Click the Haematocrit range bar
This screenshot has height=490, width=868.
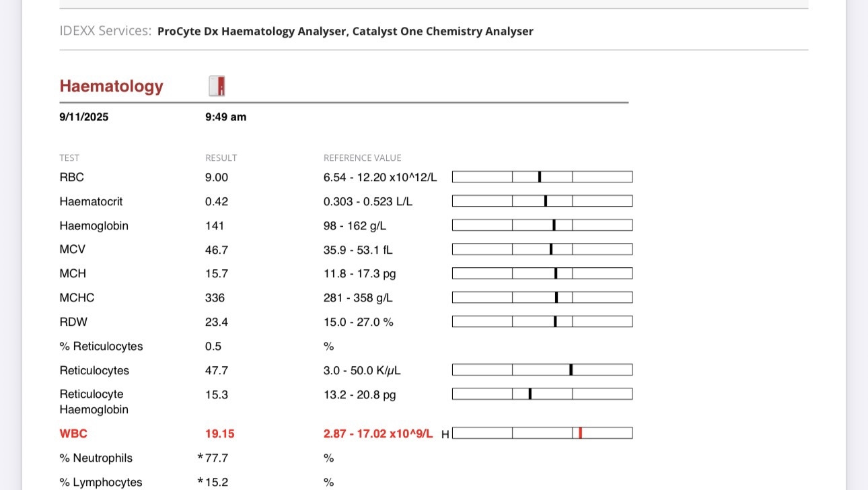click(x=542, y=201)
